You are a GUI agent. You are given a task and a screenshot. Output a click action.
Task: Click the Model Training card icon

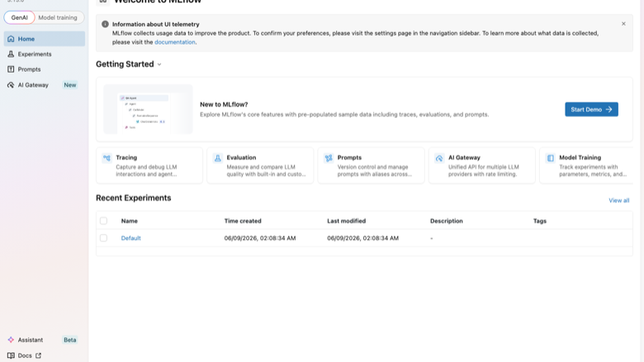pos(551,157)
